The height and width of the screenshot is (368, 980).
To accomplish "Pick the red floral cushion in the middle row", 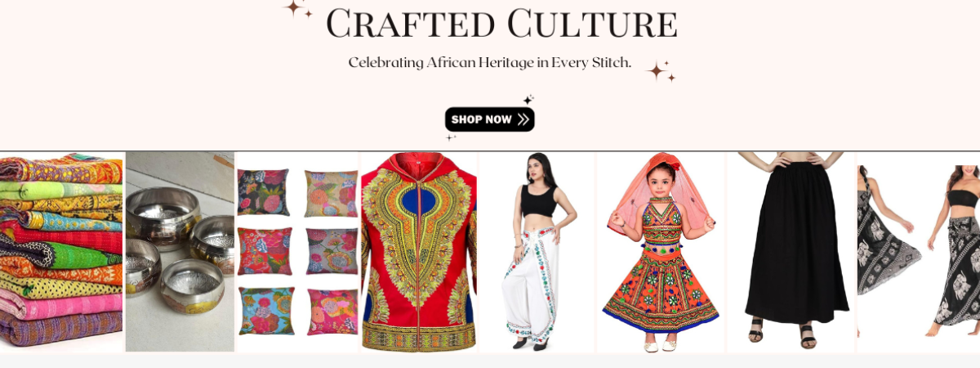I will coord(264,251).
